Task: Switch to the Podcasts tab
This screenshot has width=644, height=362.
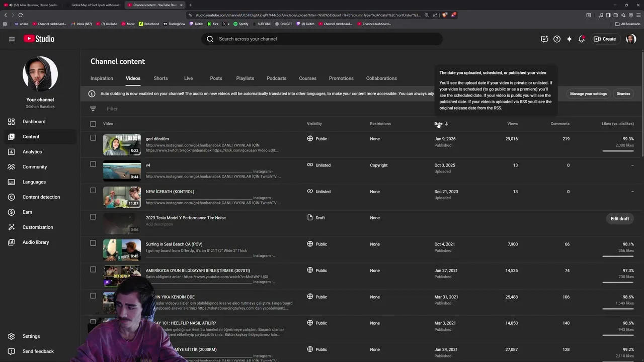Action: click(x=276, y=78)
